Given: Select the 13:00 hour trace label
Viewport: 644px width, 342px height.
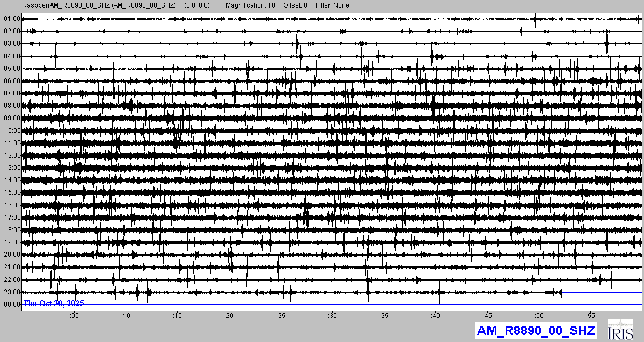Looking at the screenshot, I should [x=11, y=168].
